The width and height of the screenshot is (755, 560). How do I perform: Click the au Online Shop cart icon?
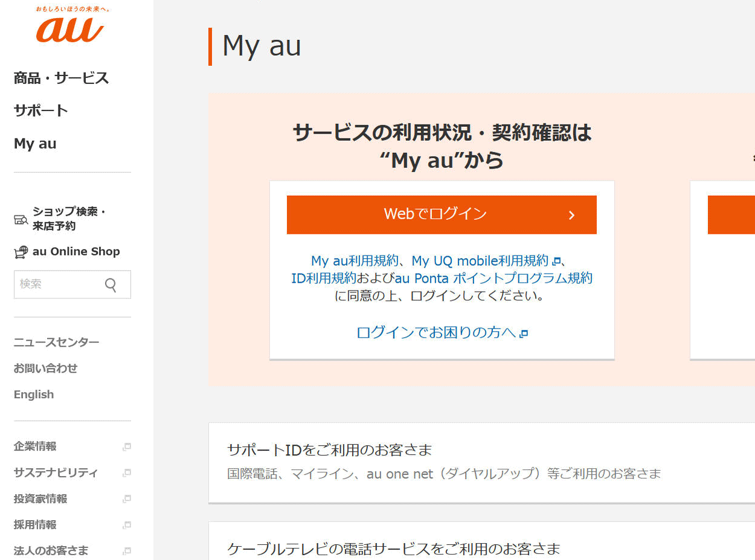tap(21, 252)
